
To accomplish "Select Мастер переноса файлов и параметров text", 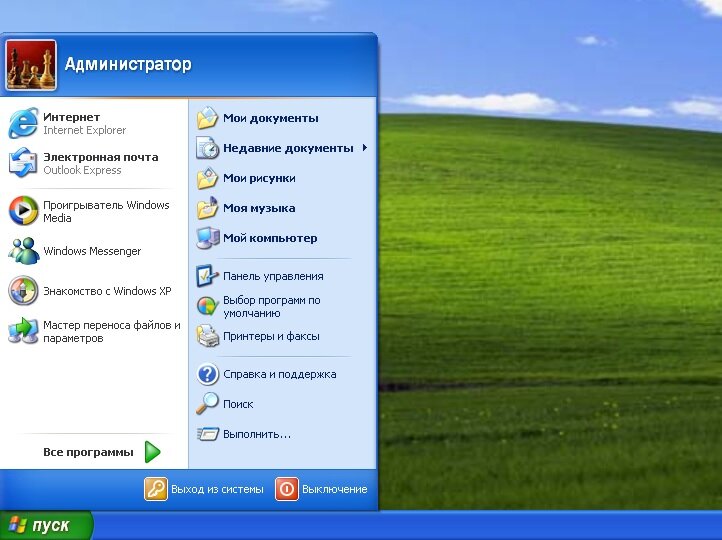I will pos(112,331).
